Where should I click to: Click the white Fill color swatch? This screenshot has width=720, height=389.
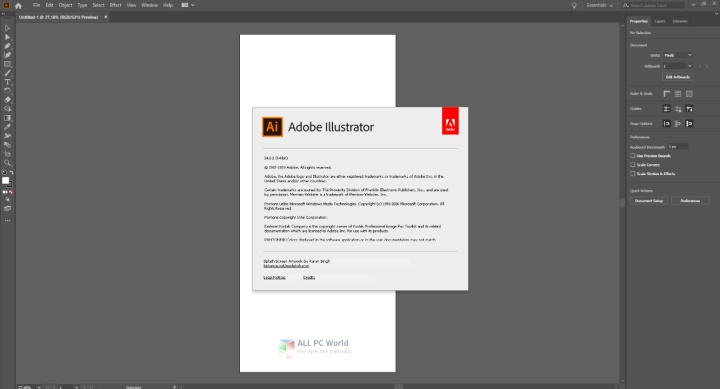click(6, 180)
